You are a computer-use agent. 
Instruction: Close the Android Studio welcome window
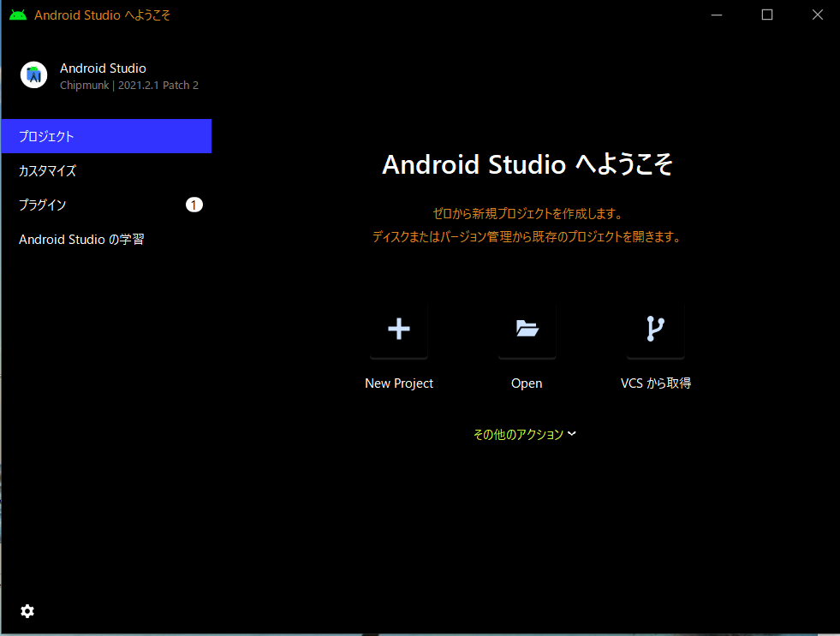tap(817, 15)
